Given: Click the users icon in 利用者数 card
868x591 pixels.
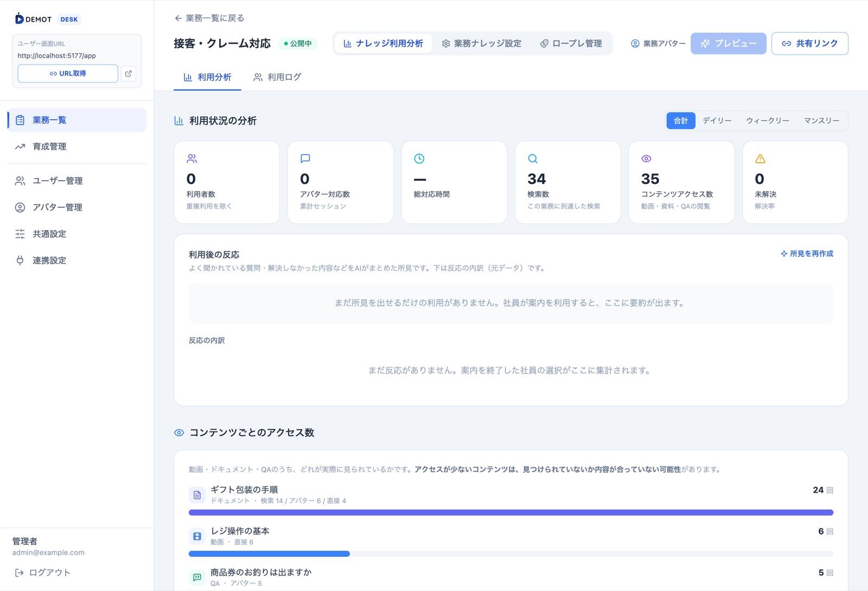Looking at the screenshot, I should [192, 159].
